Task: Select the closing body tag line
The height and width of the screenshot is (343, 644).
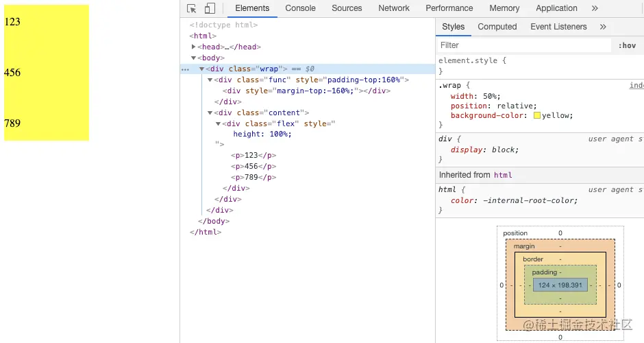Action: pyautogui.click(x=213, y=222)
